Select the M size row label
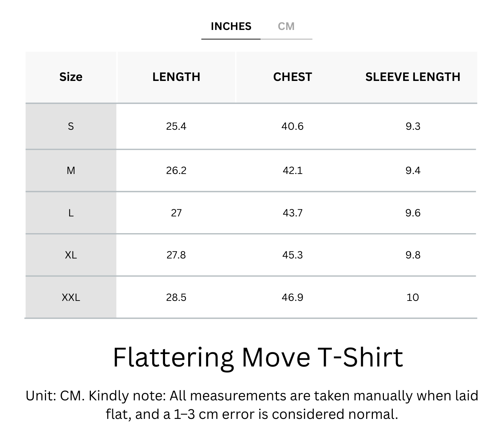This screenshot has width=504, height=441. point(71,170)
